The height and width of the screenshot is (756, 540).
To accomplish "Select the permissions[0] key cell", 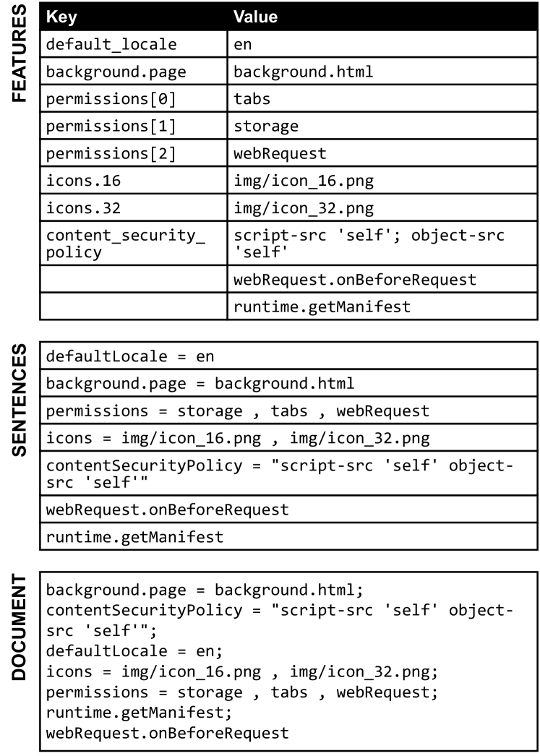I will click(x=134, y=99).
